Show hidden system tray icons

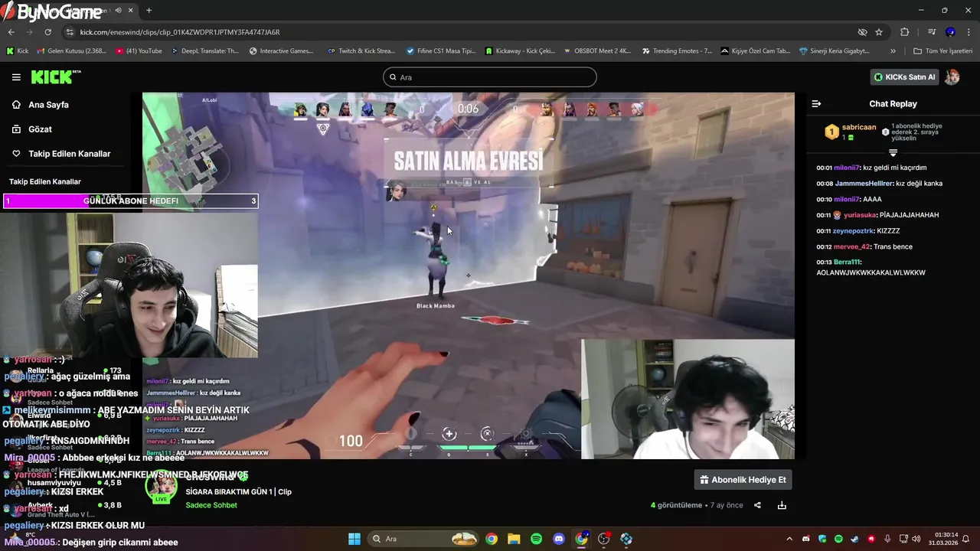coord(789,539)
